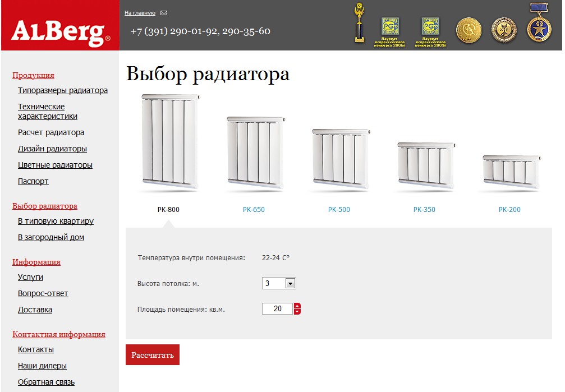Switch to the PK-650 tab label
Screen dimensions: 565x392
click(x=254, y=209)
